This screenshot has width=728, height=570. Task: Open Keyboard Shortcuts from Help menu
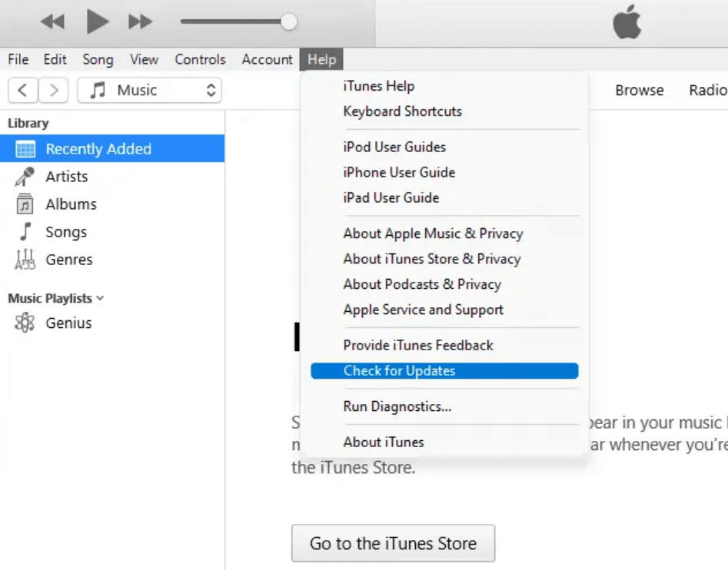coord(403,111)
